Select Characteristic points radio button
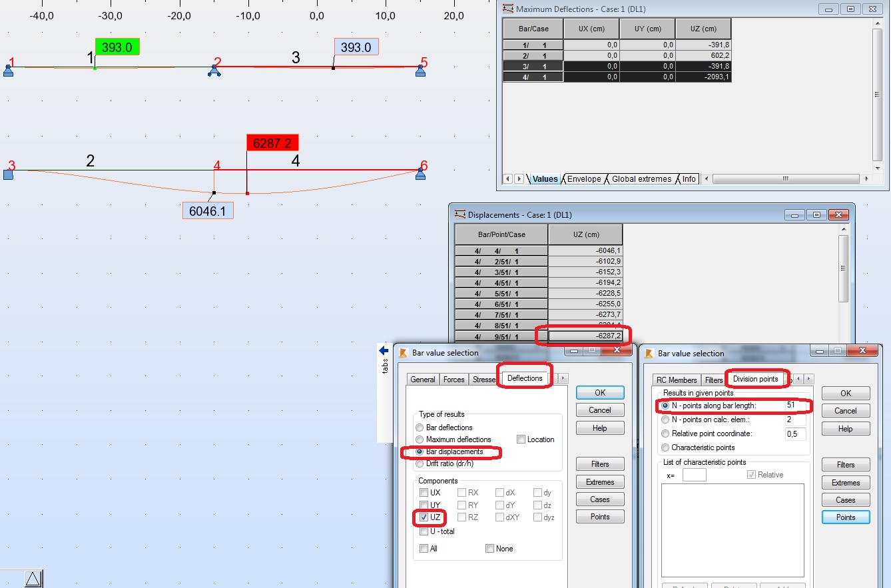891x588 pixels. point(665,447)
